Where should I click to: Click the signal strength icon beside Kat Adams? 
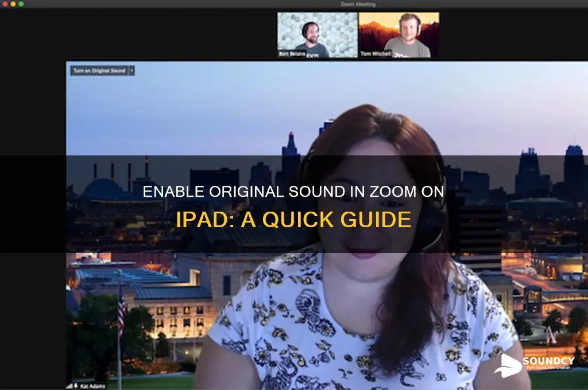(69, 386)
